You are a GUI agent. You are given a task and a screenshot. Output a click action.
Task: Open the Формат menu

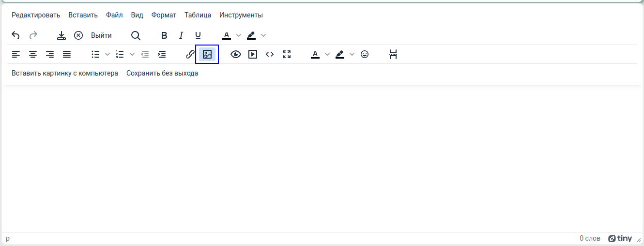[x=164, y=15]
